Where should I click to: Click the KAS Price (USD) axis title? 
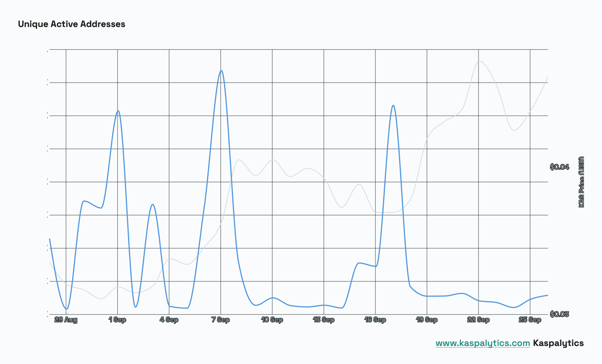click(x=582, y=182)
